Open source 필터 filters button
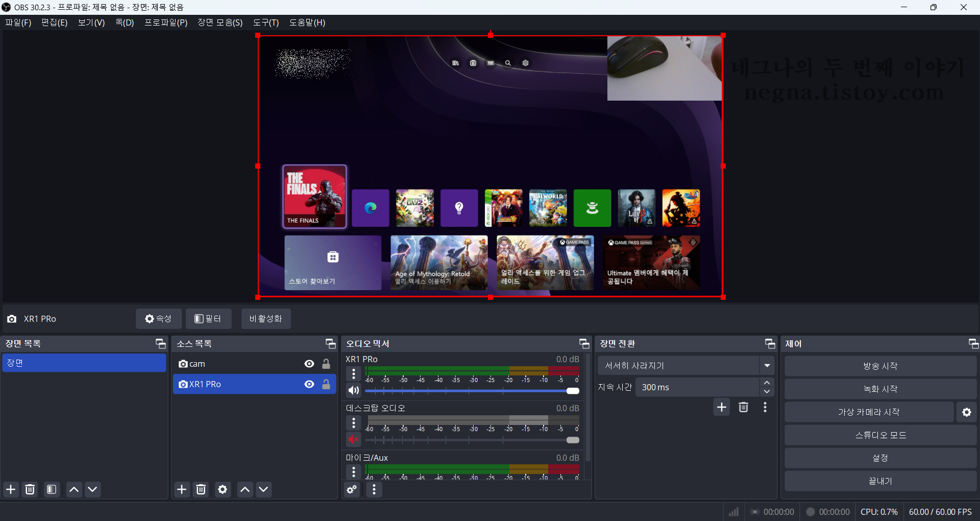This screenshot has height=521, width=980. 208,319
